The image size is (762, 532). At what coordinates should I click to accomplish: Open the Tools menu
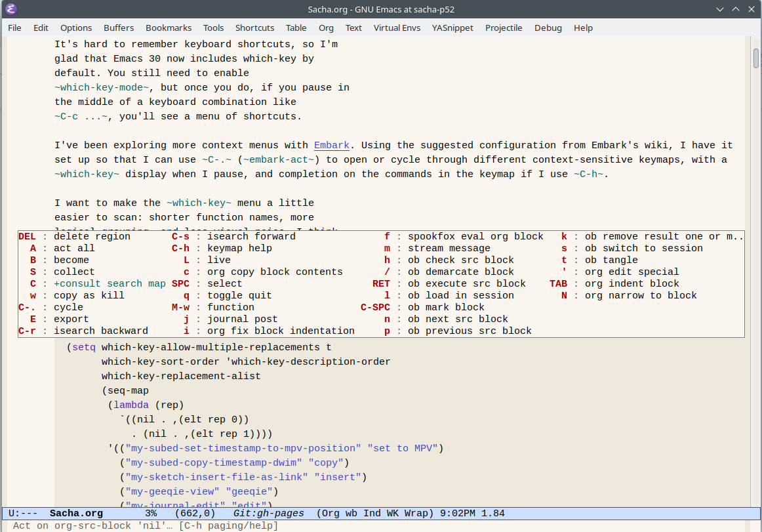(213, 28)
